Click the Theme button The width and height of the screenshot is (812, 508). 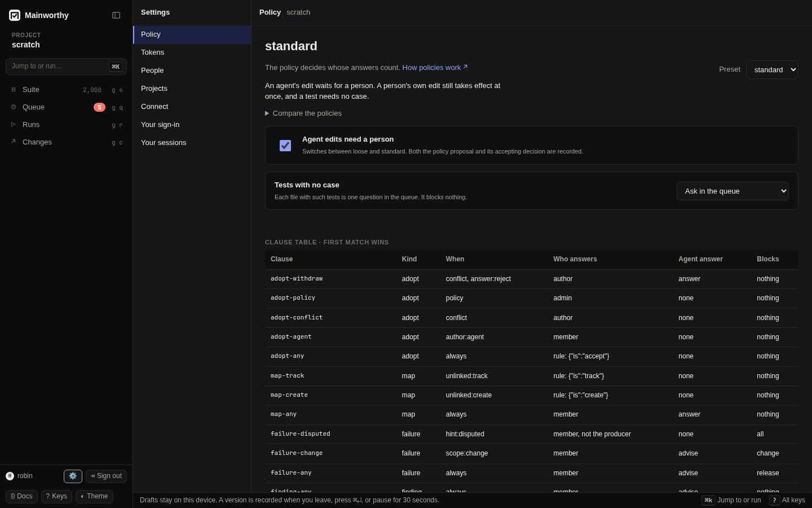94,497
